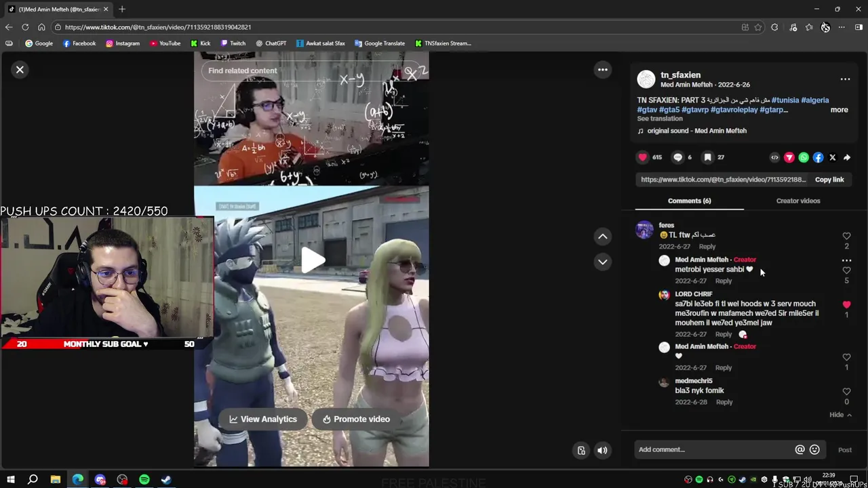Unlike LORD CHRIF's comment
Viewport: 868px width, 488px height.
[x=846, y=305]
